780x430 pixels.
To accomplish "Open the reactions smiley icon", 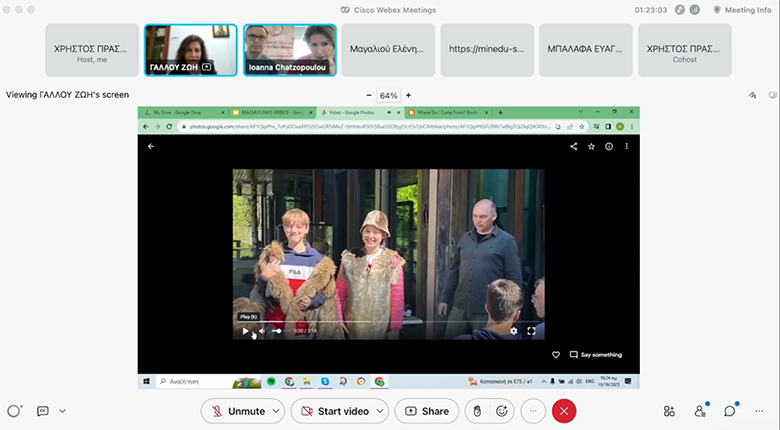I will tap(502, 411).
